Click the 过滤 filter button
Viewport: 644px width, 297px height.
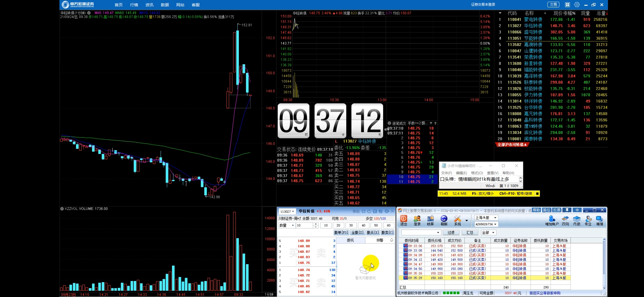[451, 233]
